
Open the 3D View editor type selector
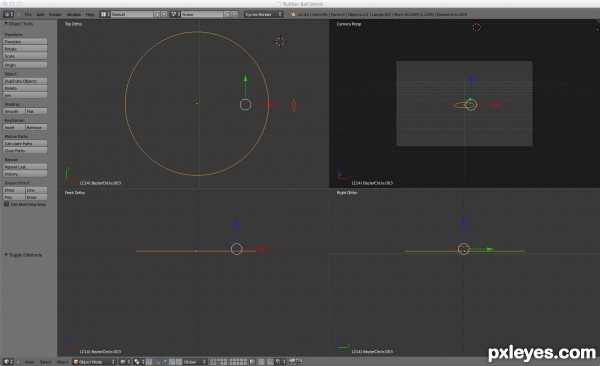click(x=8, y=362)
